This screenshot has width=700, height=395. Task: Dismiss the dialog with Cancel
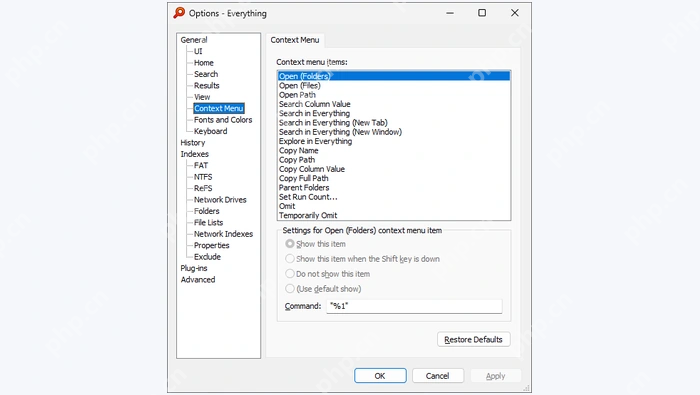point(438,376)
